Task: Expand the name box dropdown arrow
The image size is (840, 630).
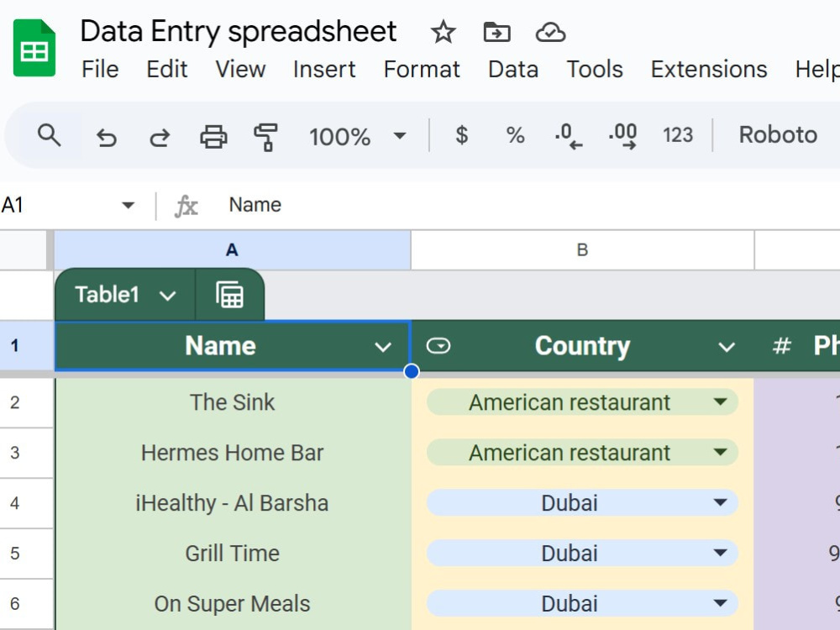Action: (x=128, y=205)
